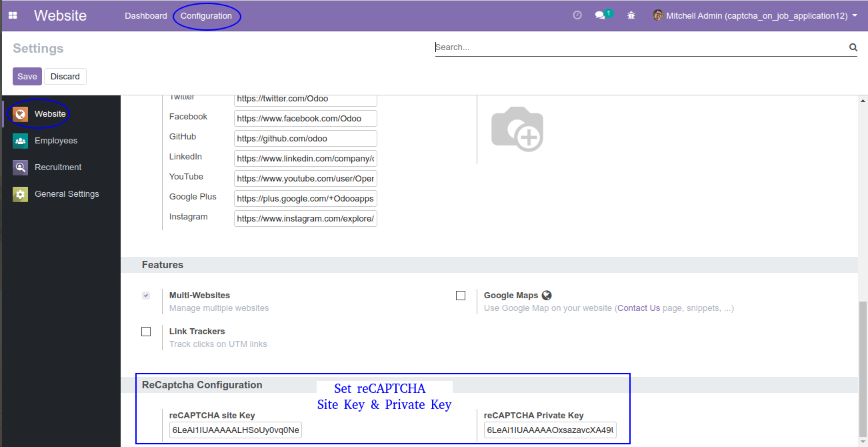Screen dimensions: 868x447
Task: Enable the Link Trackers checkbox
Action: coord(146,332)
